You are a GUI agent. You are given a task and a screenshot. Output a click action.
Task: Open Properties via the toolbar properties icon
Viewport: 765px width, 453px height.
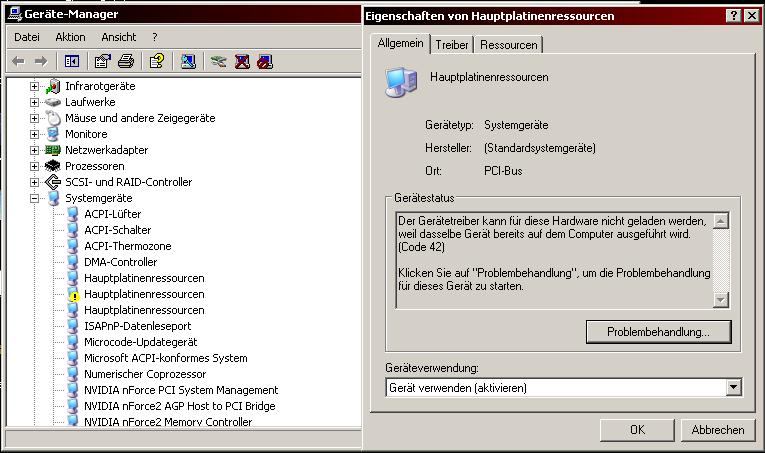(x=102, y=61)
